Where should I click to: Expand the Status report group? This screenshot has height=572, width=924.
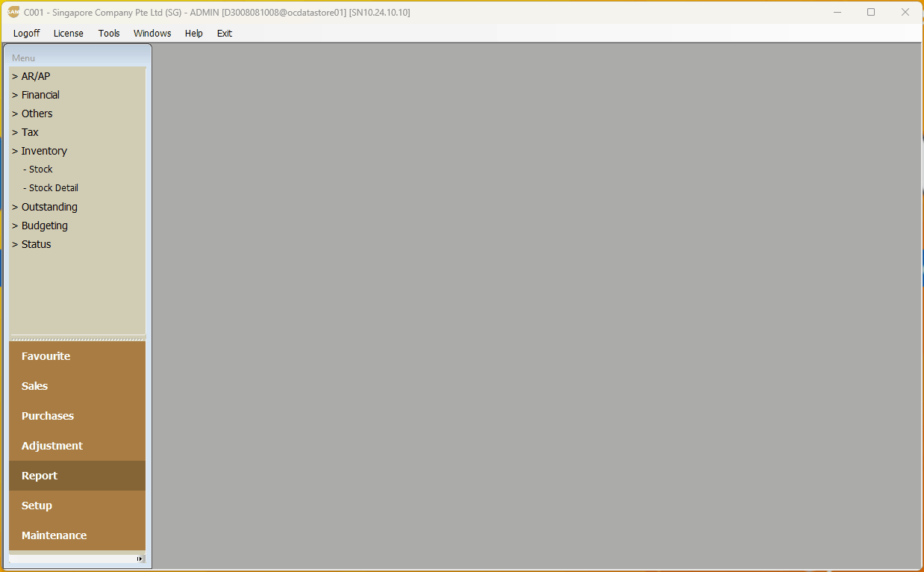(31, 244)
